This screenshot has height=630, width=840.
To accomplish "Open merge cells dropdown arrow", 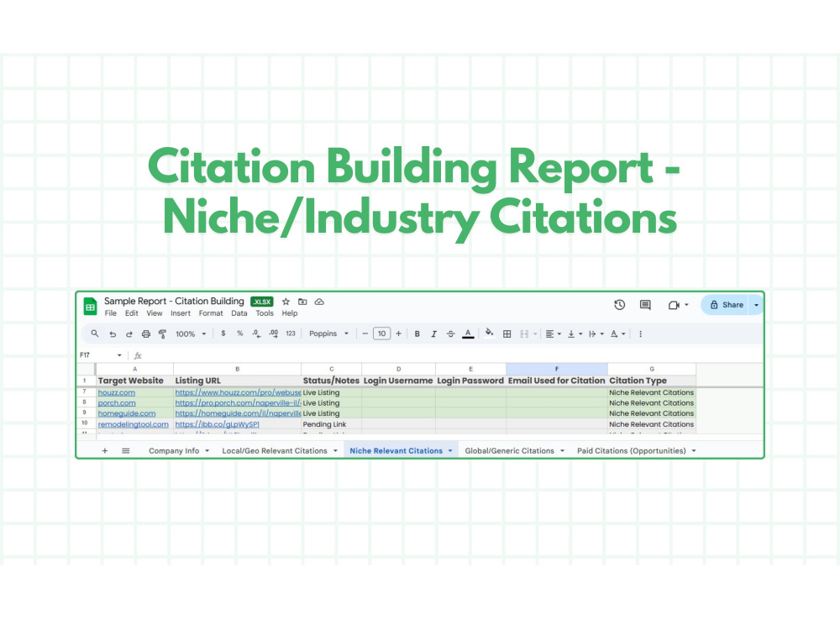I will click(534, 333).
